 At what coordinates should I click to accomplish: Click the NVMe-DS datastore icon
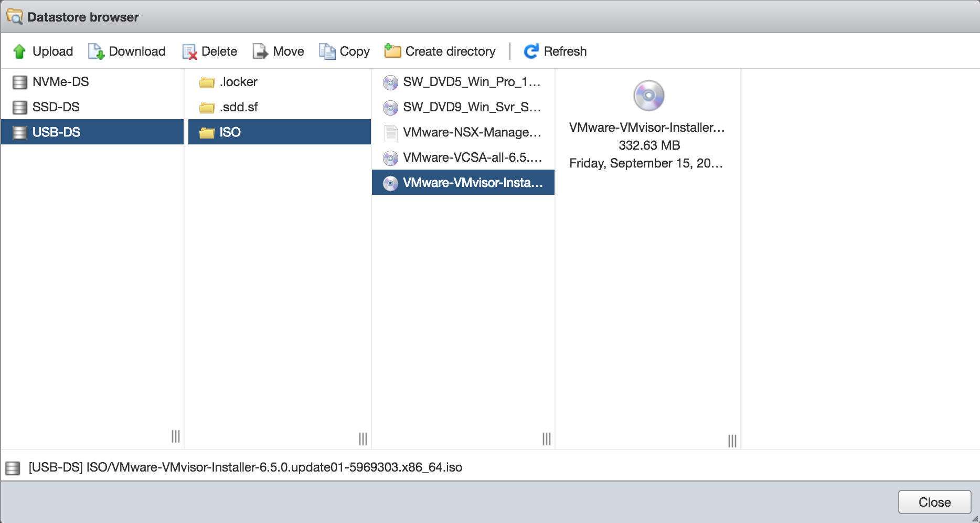coord(20,82)
